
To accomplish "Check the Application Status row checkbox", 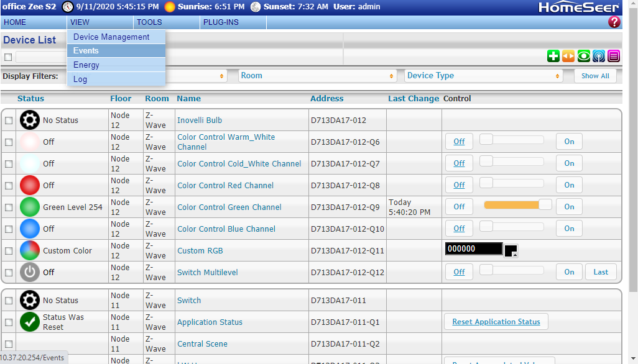I will 9,322.
